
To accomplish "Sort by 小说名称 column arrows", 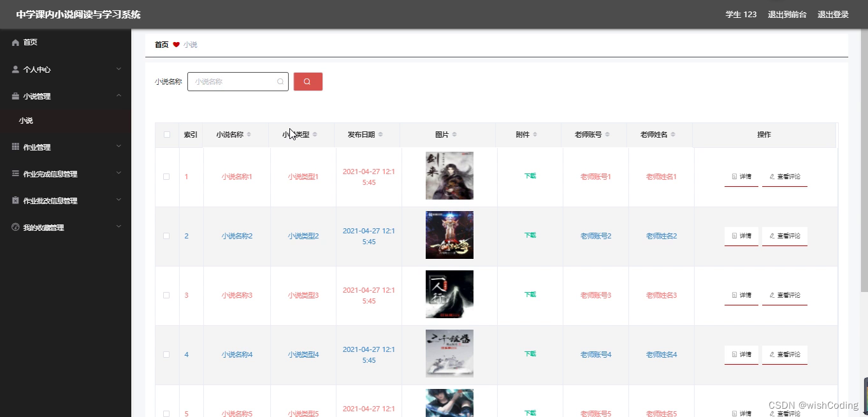I will coord(249,135).
